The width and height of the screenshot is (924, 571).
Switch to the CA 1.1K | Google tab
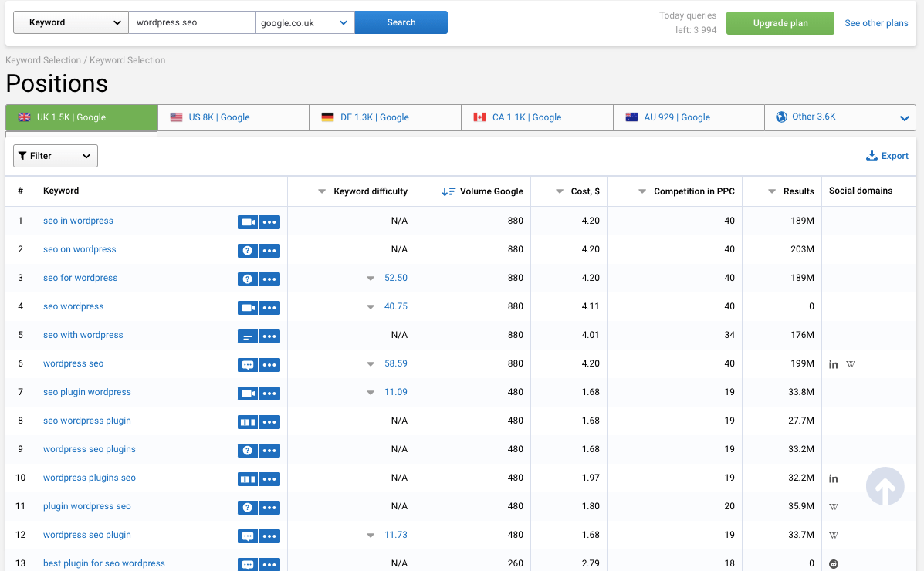(537, 117)
